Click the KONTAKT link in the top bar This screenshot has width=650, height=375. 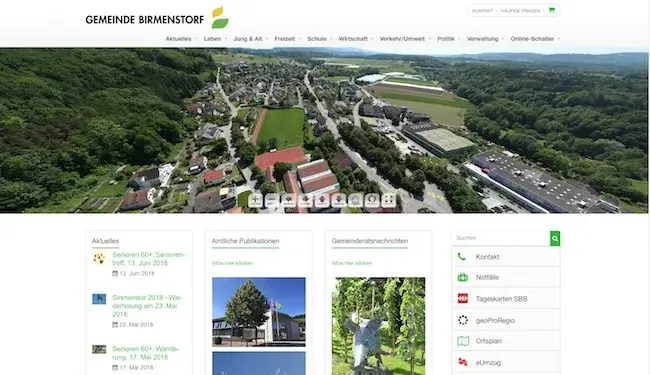[483, 11]
